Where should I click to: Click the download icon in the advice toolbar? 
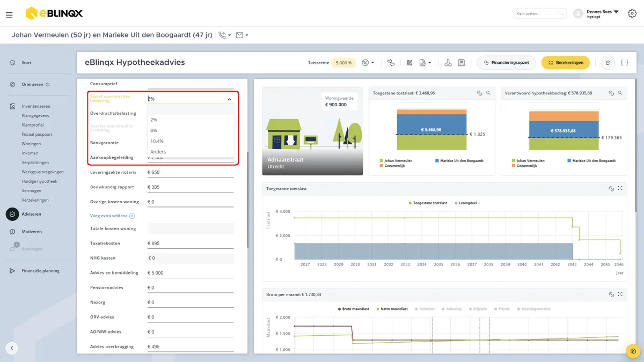448,63
